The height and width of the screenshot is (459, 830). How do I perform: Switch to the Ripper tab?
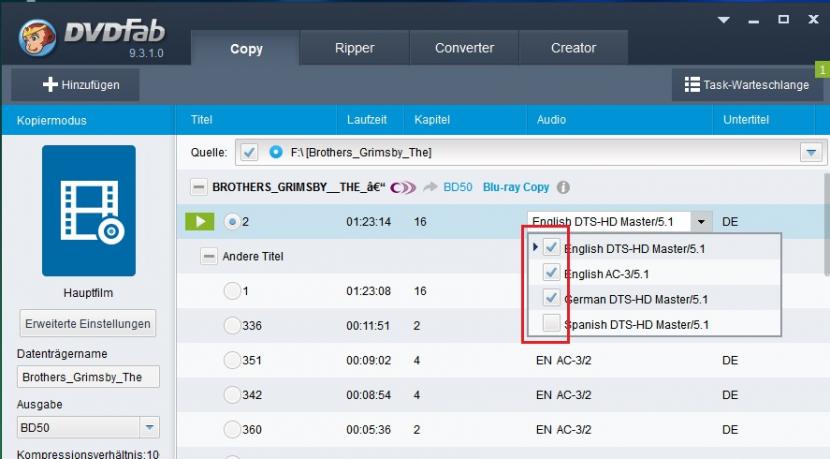pos(354,48)
